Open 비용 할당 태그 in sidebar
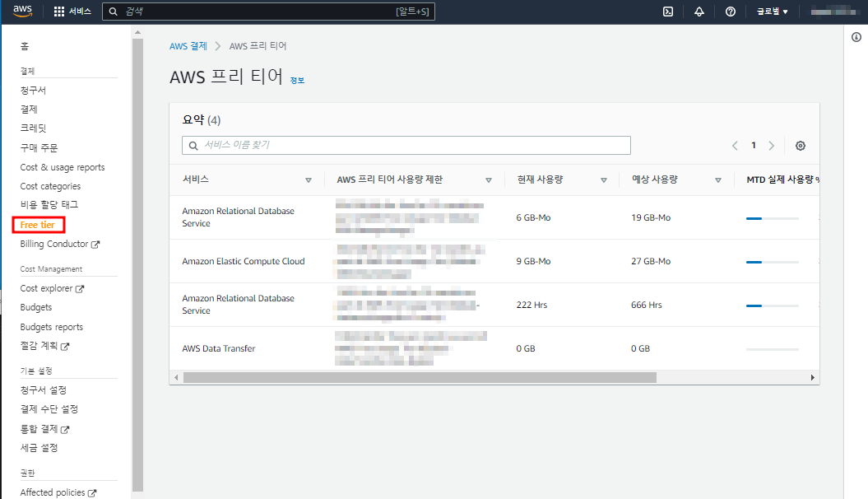The width and height of the screenshot is (868, 499). [x=49, y=205]
